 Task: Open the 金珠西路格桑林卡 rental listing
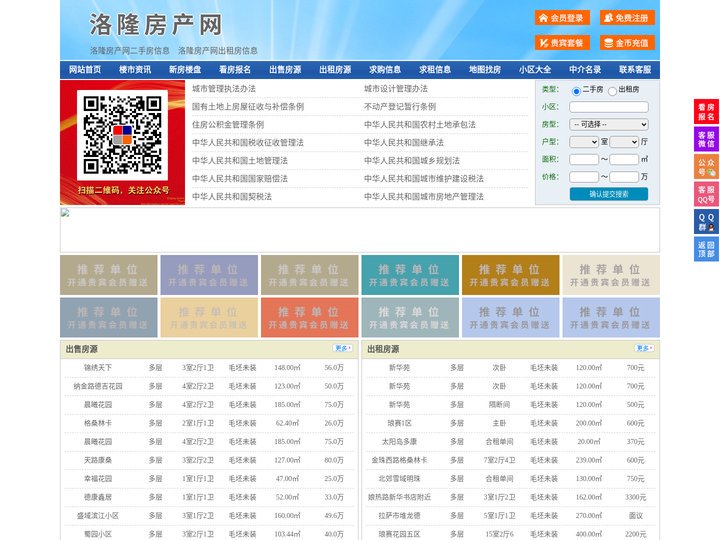(x=399, y=460)
